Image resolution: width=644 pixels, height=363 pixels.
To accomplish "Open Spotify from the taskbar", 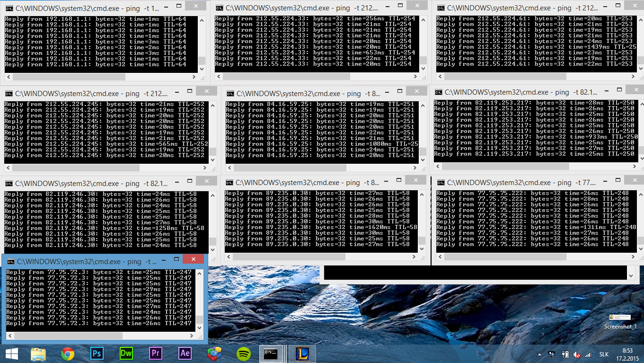I will [243, 354].
